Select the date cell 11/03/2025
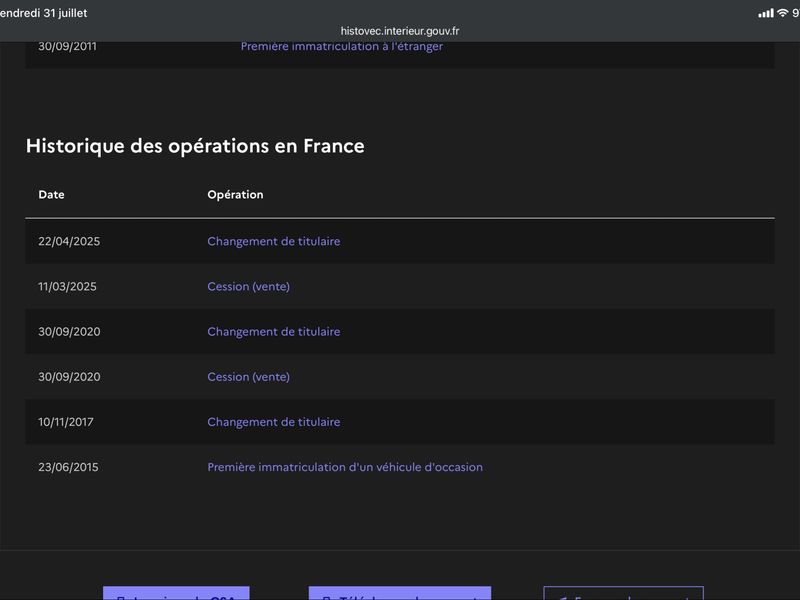Screen dimensions: 800x600 (x=67, y=286)
